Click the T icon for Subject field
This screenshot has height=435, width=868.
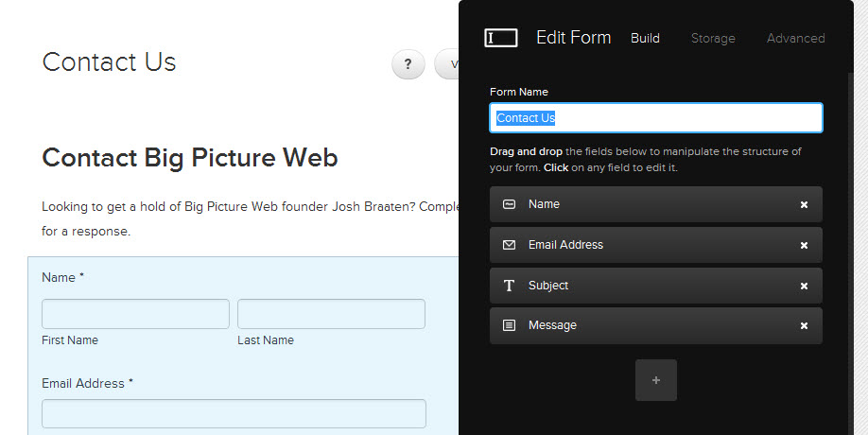(509, 286)
